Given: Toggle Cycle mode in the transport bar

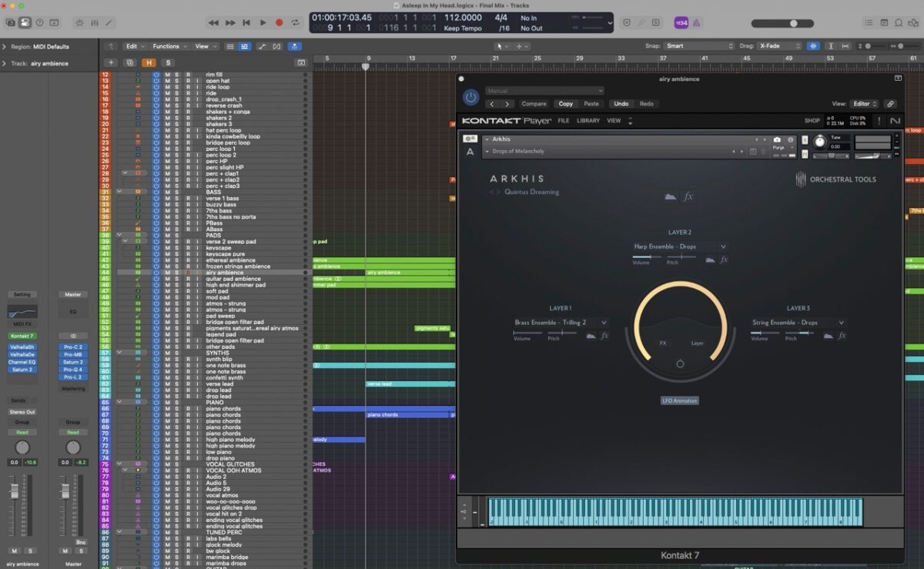Looking at the screenshot, I should [295, 23].
